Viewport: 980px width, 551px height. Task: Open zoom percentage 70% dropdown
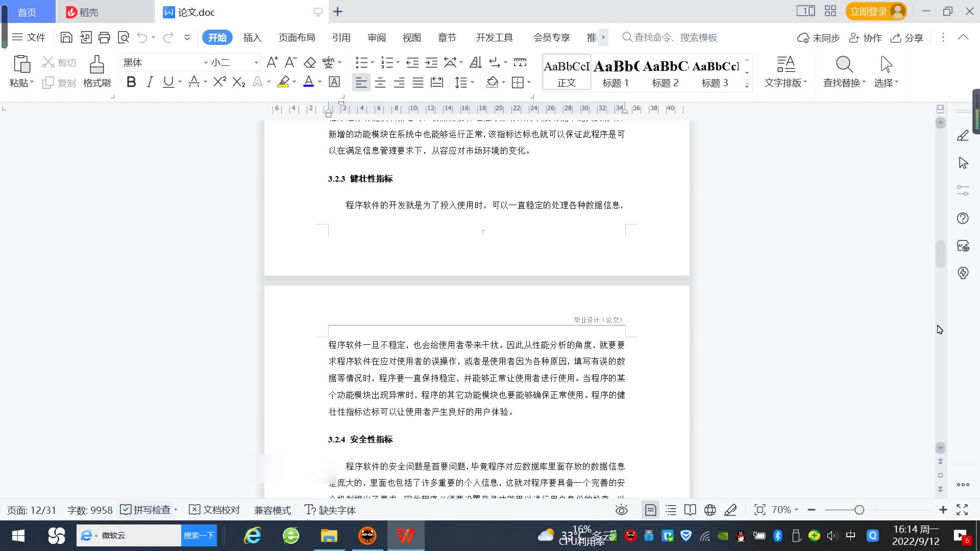(785, 510)
